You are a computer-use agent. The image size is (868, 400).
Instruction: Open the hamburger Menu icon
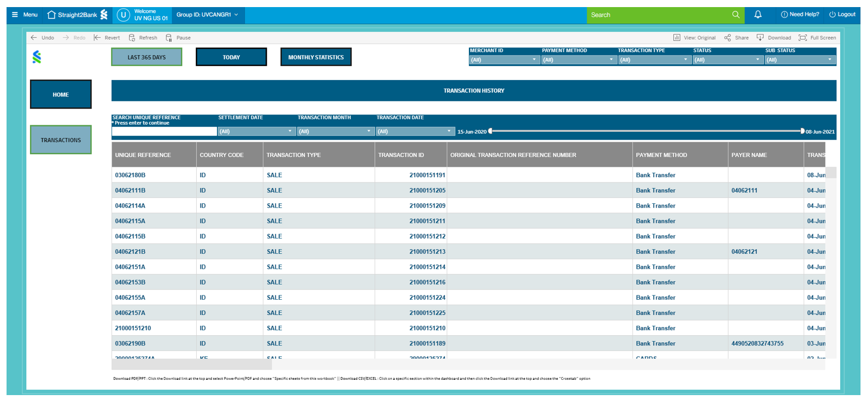[x=15, y=15]
